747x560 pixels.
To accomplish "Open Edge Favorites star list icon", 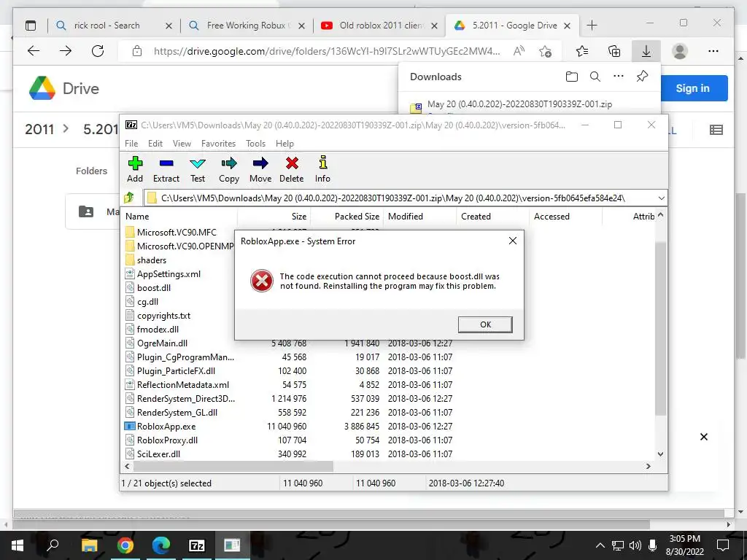I will (x=581, y=51).
